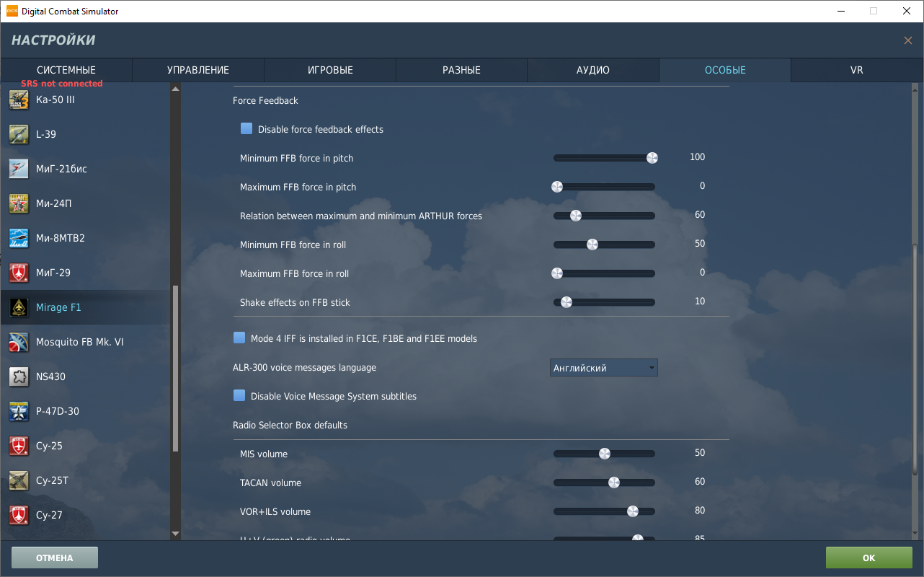924x577 pixels.
Task: Adjust Shake effects on FFB stick slider
Action: (604, 302)
